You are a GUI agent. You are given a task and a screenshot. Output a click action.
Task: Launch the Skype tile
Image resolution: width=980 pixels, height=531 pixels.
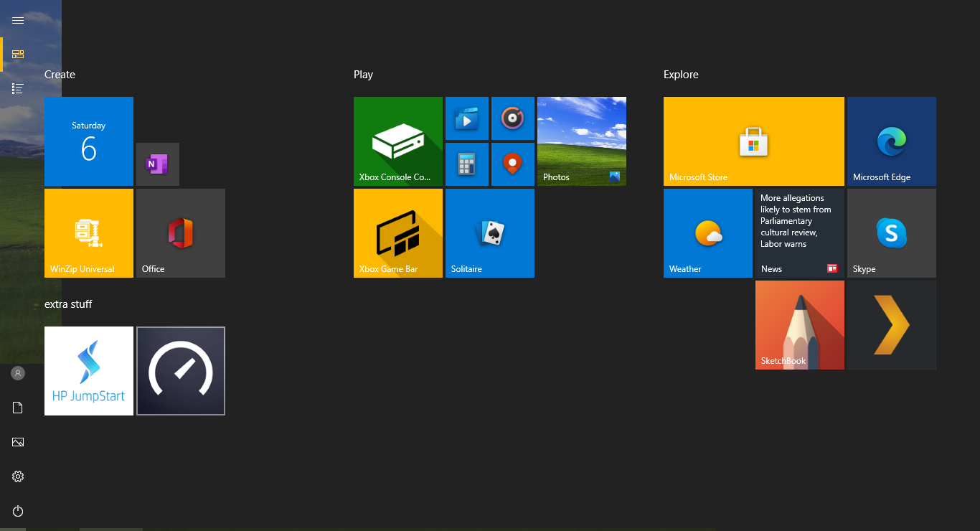[892, 233]
